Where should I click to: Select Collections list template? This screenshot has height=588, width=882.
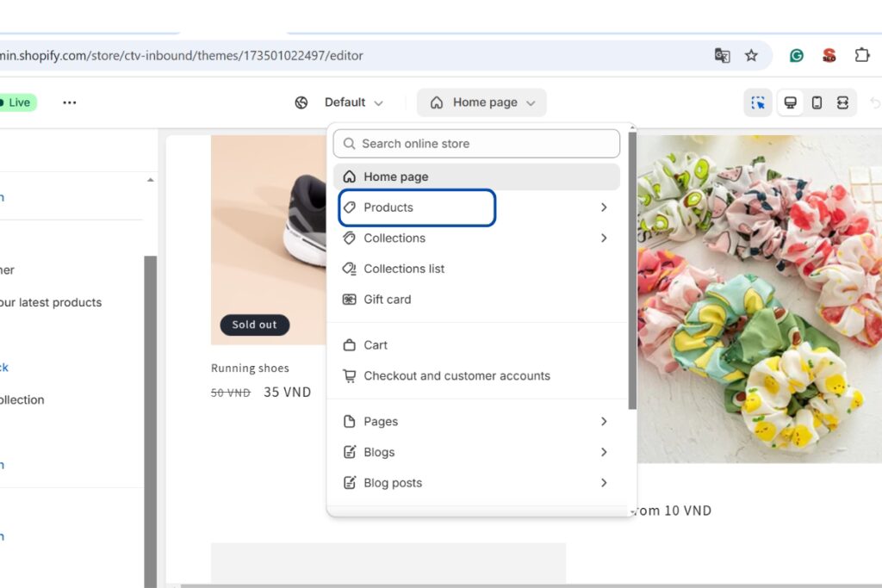point(476,269)
